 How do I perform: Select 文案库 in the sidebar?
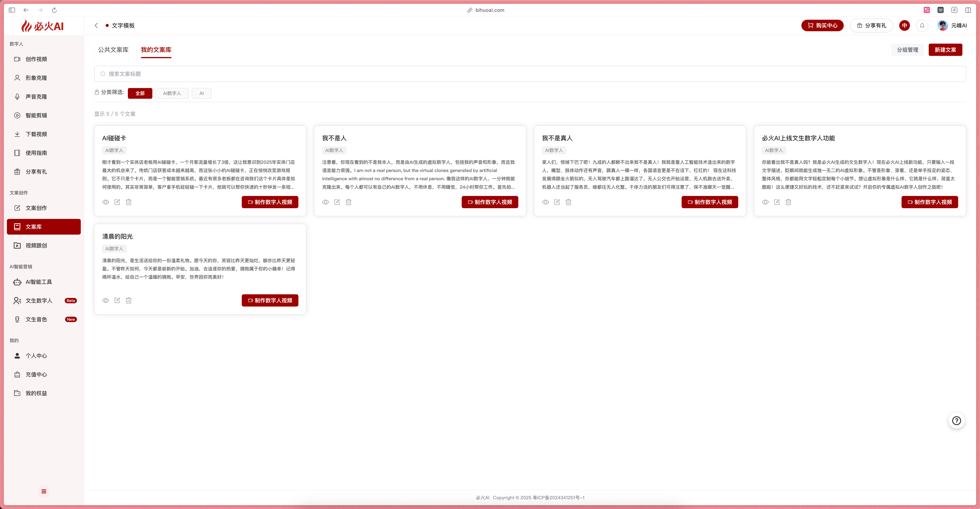click(x=44, y=227)
